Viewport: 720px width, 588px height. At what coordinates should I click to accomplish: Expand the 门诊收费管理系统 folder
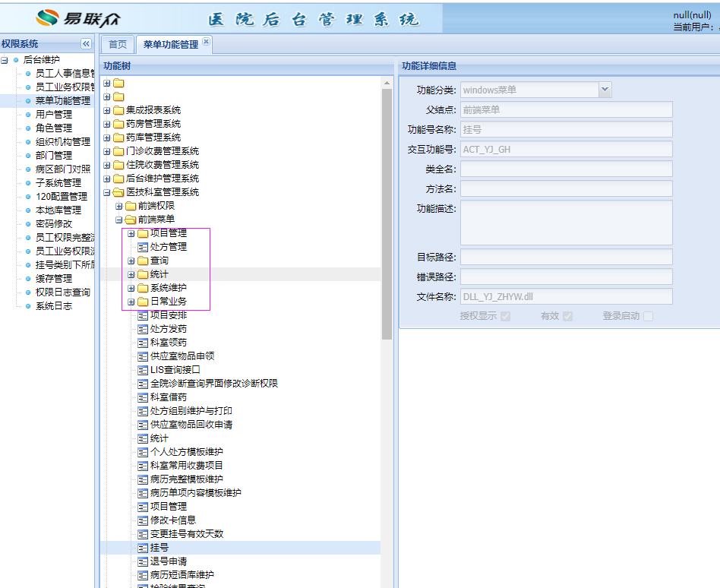point(106,152)
